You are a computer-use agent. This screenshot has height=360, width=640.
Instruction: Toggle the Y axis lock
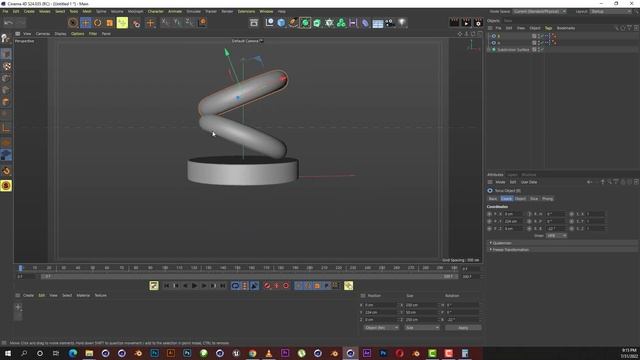tap(177, 22)
